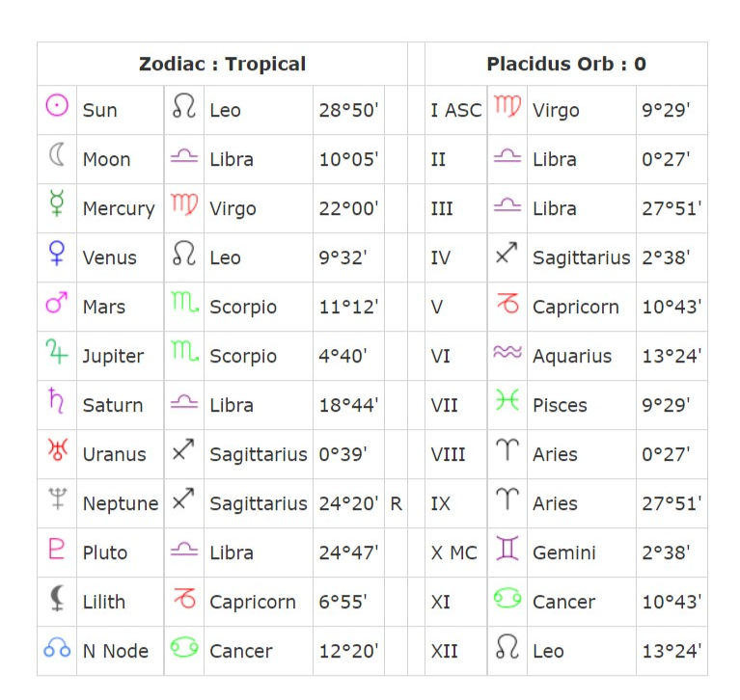Click the red Virgo glyph beside I ASC
Image resolution: width=740 pixels, height=700 pixels.
pos(507,105)
